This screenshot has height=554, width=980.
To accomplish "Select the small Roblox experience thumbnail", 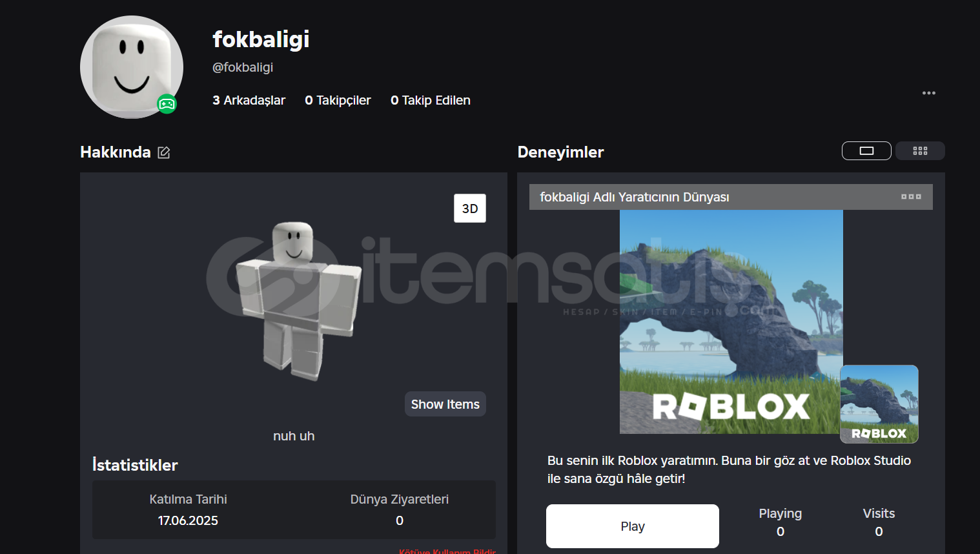I will (879, 404).
